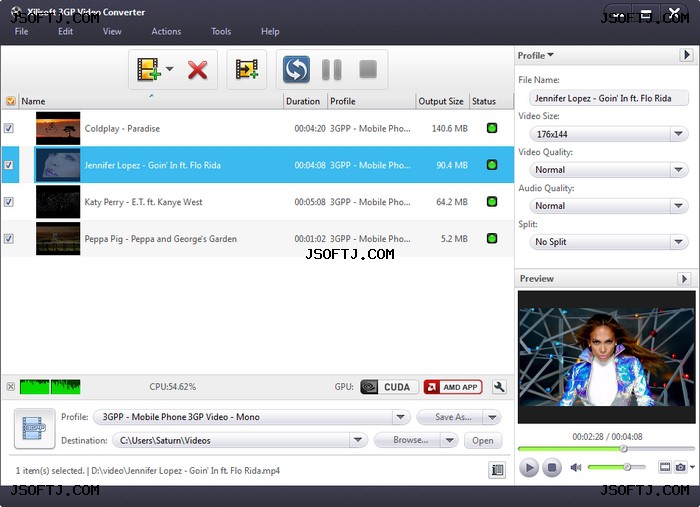The image size is (700, 507).
Task: Collapse the Preview panel with arrow button
Action: 684,278
